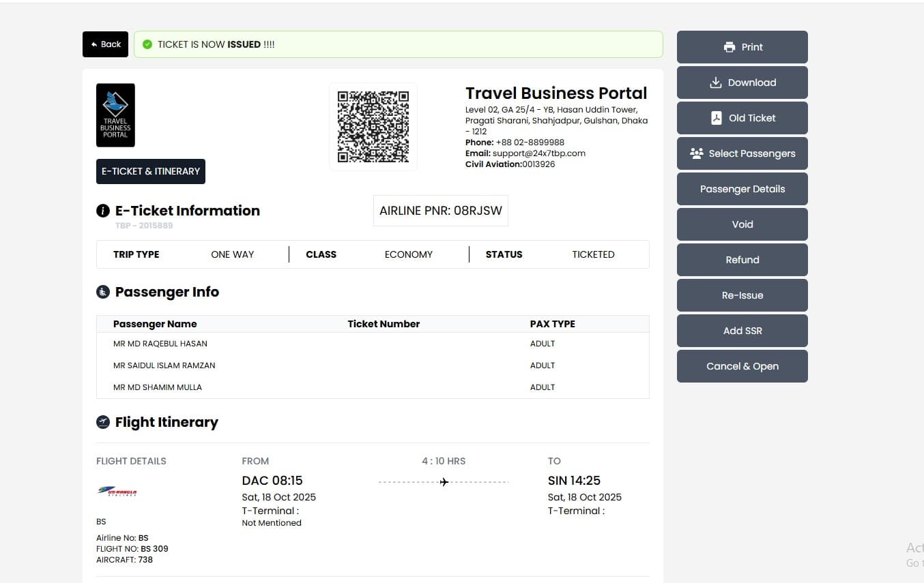
Task: Click the Void button
Action: tap(742, 224)
